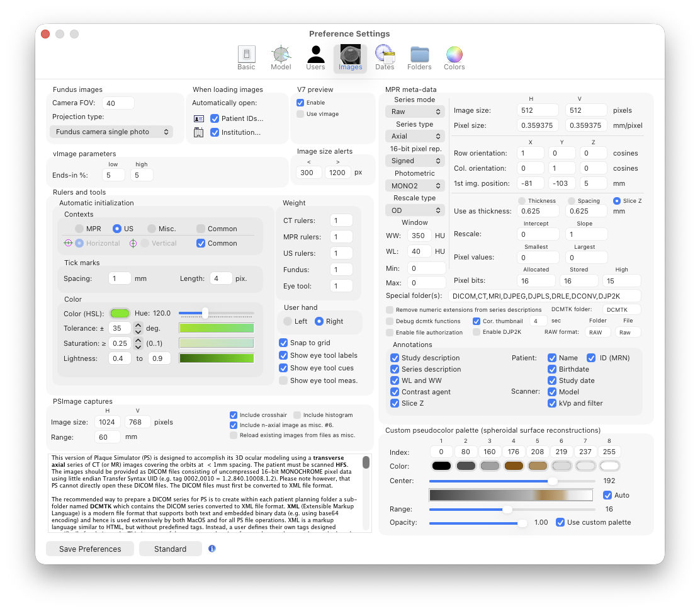Viewport: 700px width, 611px height.
Task: Open the Colors preferences pane
Action: point(454,58)
